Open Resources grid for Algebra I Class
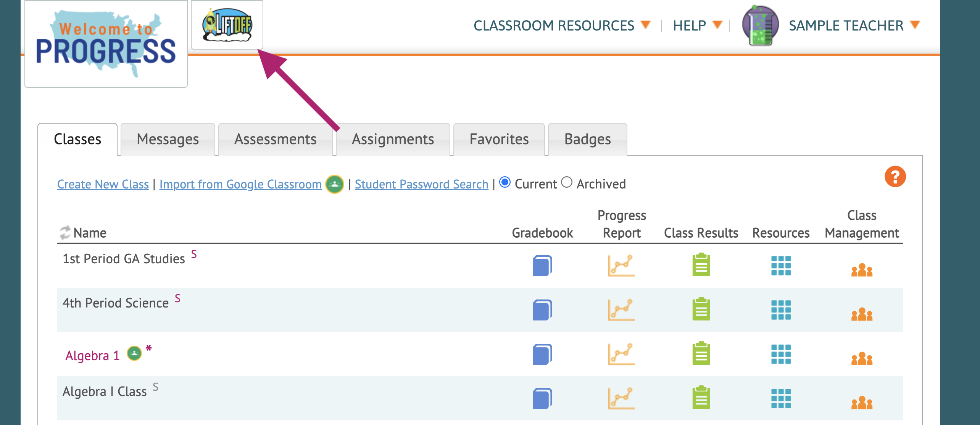Viewport: 980px width, 425px height. point(780,398)
